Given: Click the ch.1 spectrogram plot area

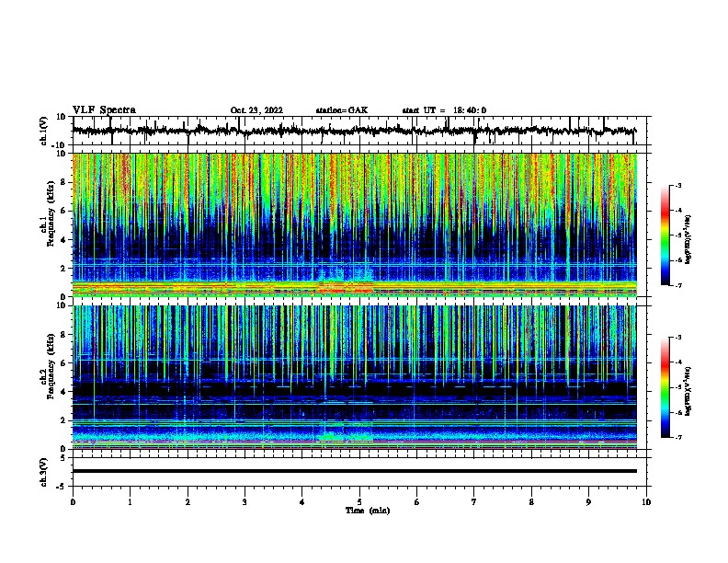Looking at the screenshot, I should [x=355, y=224].
